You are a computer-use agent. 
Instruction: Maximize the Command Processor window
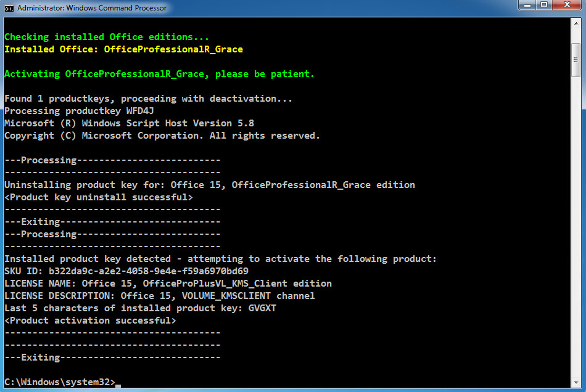(x=544, y=5)
